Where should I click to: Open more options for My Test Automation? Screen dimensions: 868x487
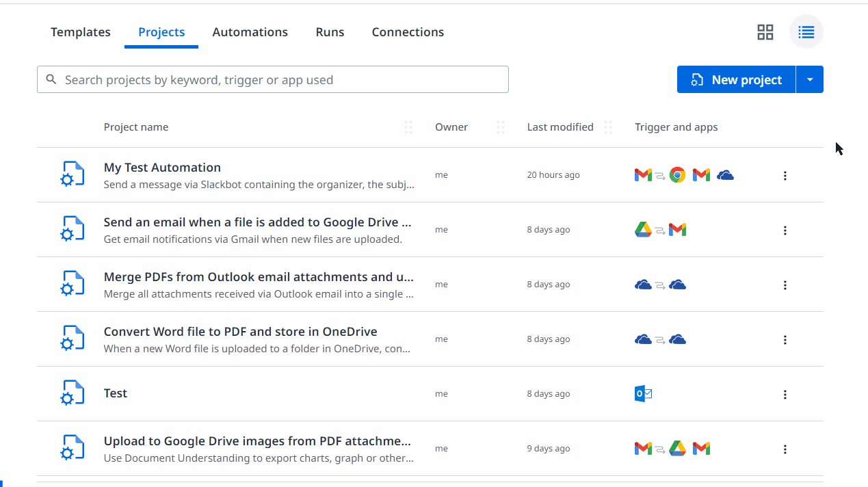click(785, 176)
